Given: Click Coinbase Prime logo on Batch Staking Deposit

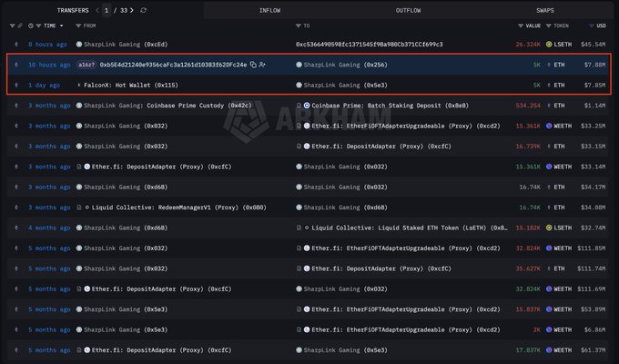Looking at the screenshot, I should pyautogui.click(x=307, y=106).
